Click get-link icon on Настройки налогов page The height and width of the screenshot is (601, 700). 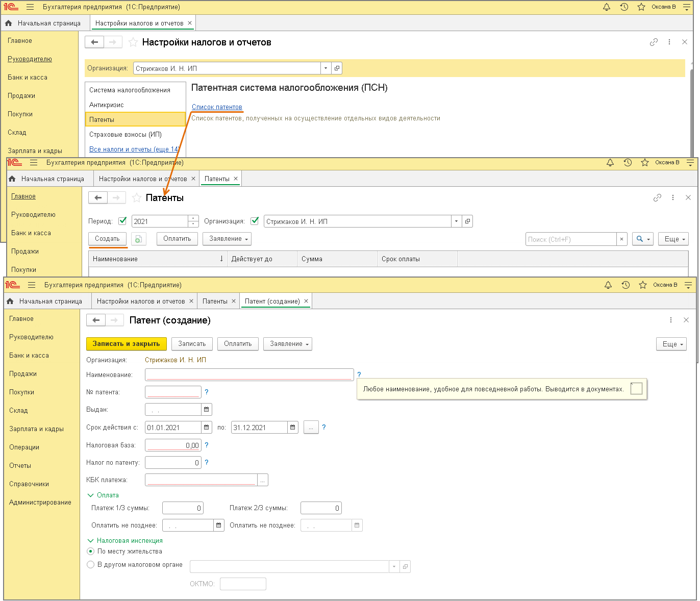click(x=654, y=42)
